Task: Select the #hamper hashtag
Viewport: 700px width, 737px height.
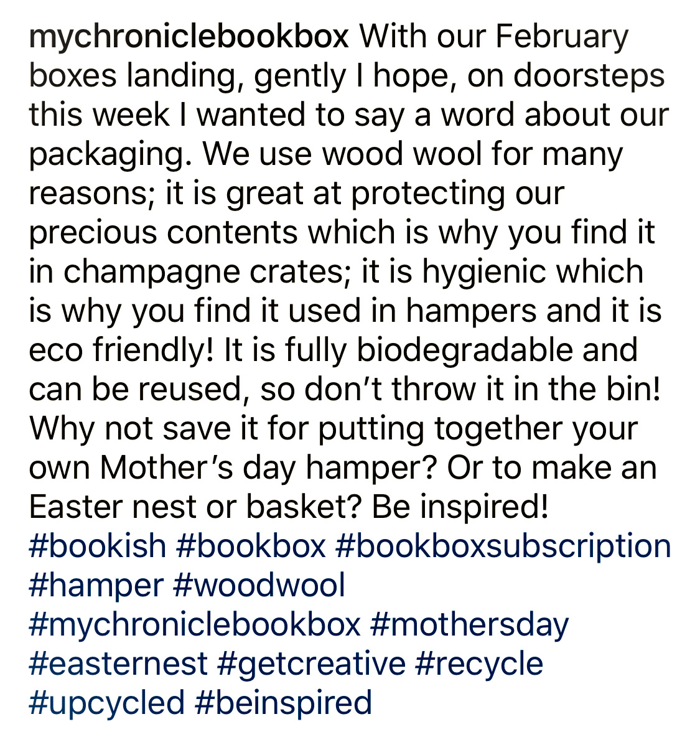Action: coord(96,585)
